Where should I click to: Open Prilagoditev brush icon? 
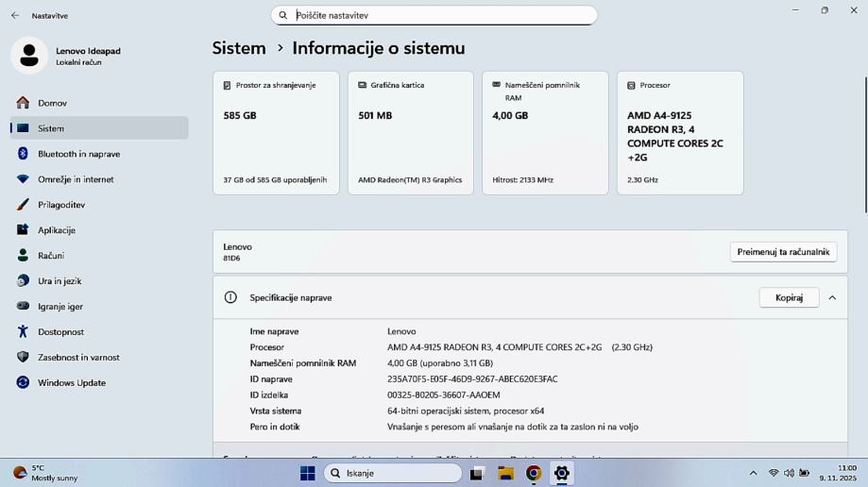pos(23,204)
